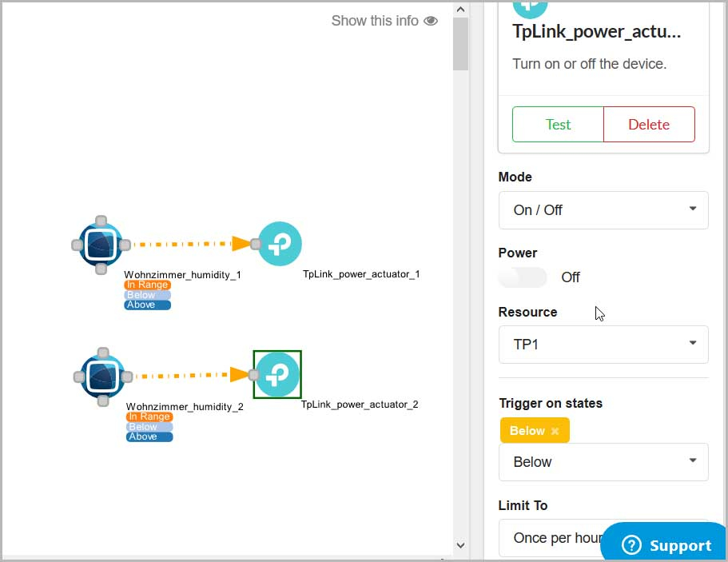Click the scrollbar down arrow
Viewport: 728px width, 562px height.
pos(460,545)
